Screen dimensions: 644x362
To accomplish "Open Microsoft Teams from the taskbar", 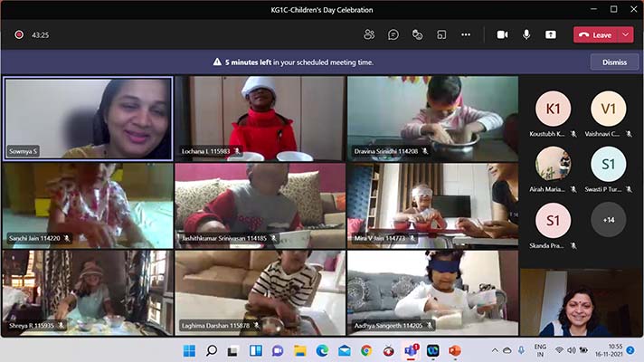I will [410, 350].
